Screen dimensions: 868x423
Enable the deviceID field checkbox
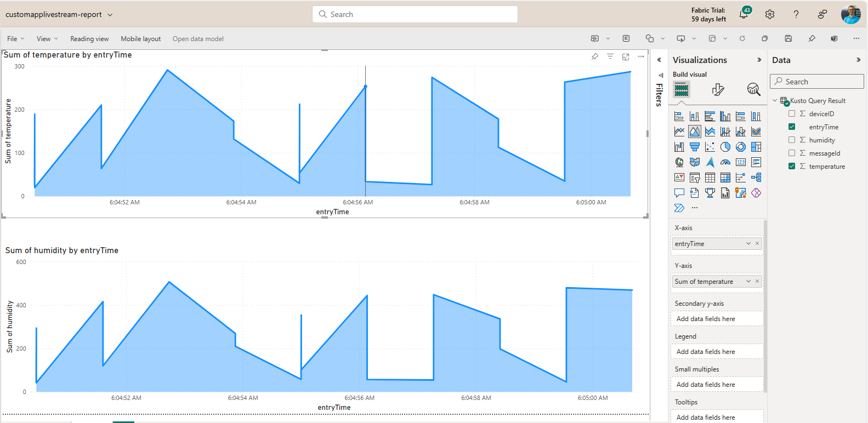[x=792, y=113]
